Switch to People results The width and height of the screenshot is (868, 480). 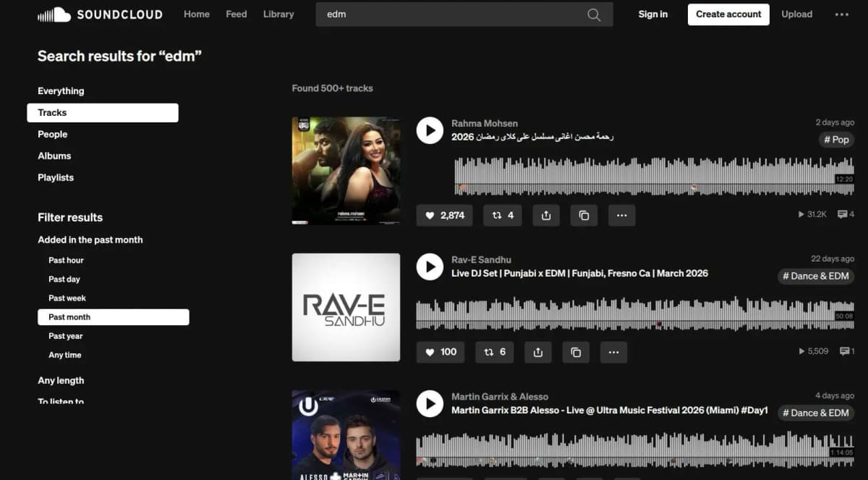tap(53, 135)
